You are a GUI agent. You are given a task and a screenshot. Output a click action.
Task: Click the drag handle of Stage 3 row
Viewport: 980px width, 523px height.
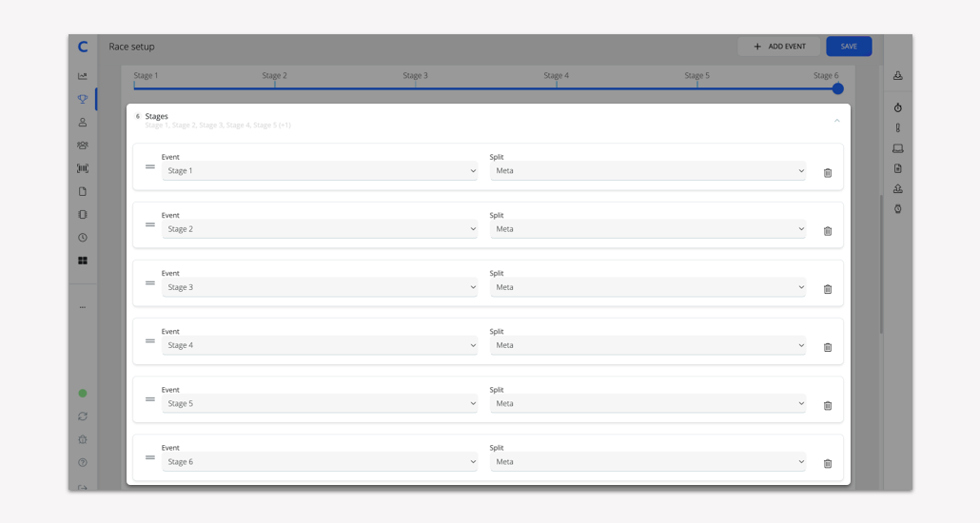coord(150,283)
